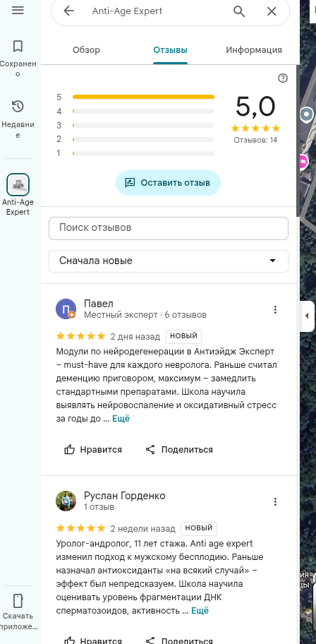Click Оставить отзыв button

pos(169,183)
